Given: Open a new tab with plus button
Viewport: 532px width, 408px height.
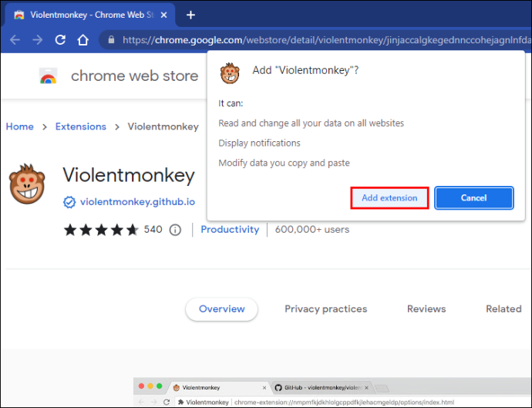Looking at the screenshot, I should click(x=190, y=15).
